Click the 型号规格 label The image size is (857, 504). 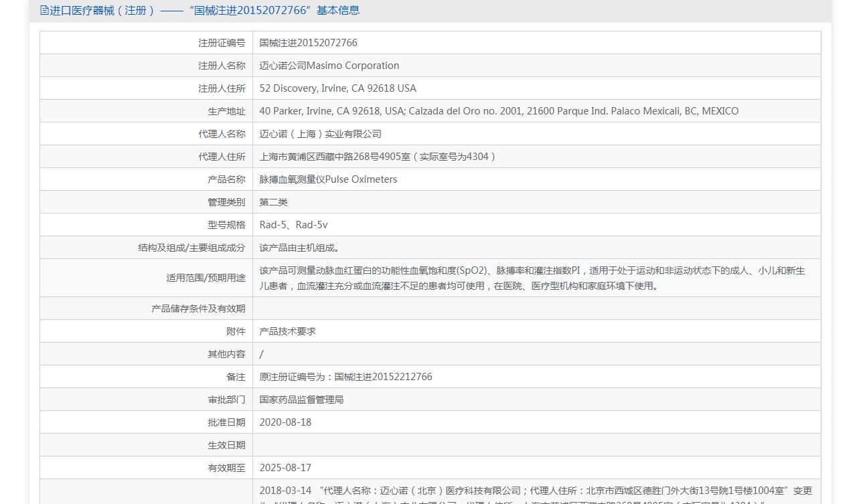coord(226,225)
